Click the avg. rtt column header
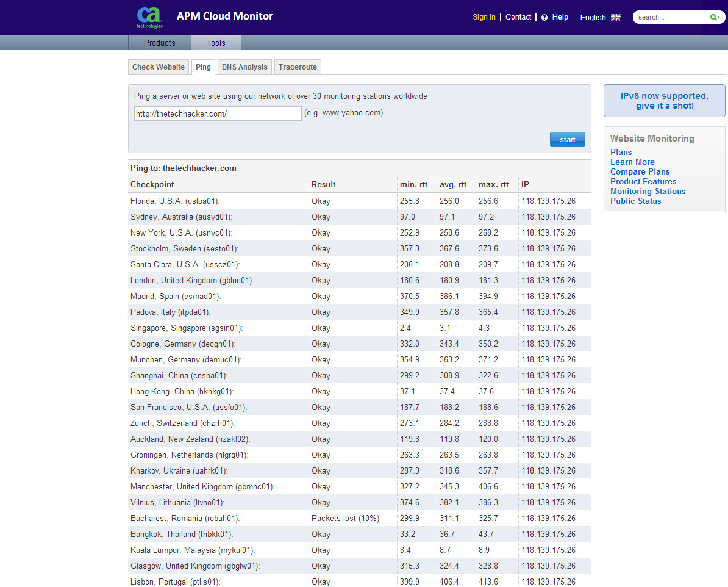 453,184
